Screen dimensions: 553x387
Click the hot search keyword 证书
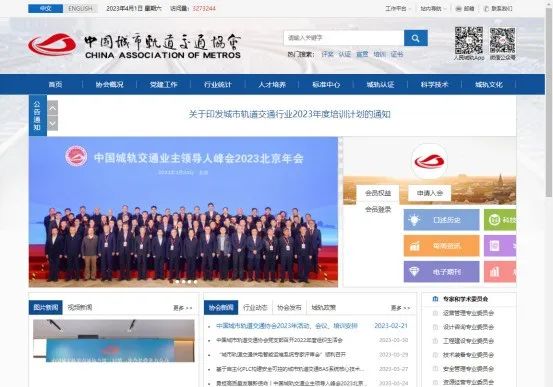pyautogui.click(x=397, y=54)
